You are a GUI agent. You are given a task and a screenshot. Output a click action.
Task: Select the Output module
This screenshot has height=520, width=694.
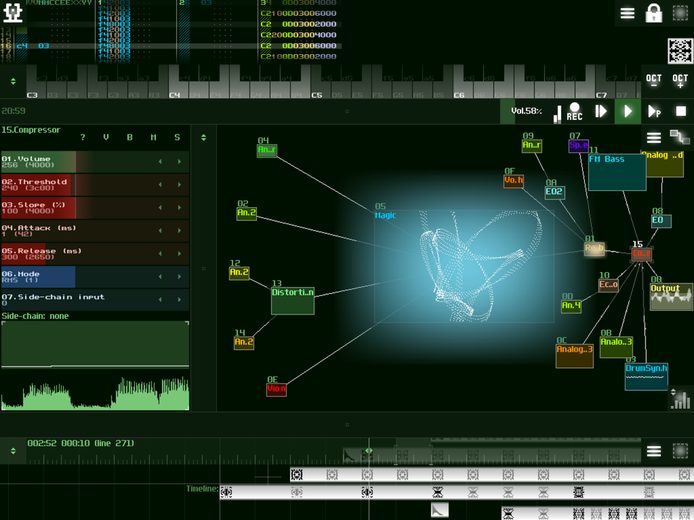coord(671,297)
